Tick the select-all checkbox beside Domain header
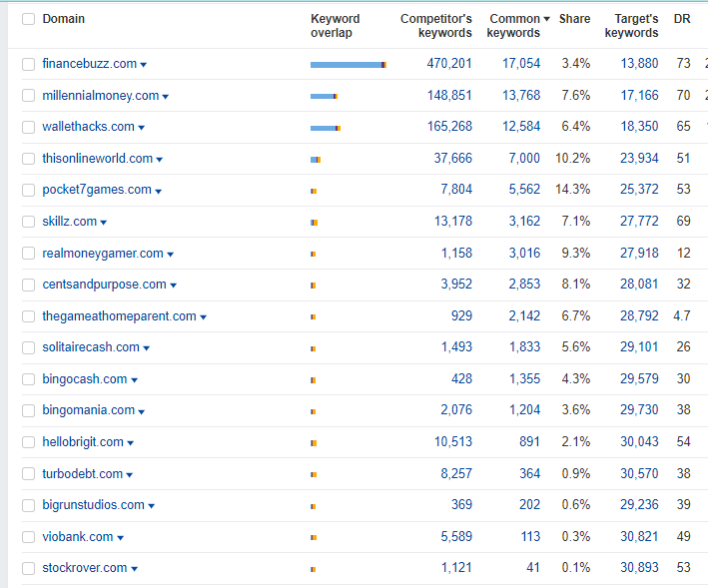 [28, 19]
